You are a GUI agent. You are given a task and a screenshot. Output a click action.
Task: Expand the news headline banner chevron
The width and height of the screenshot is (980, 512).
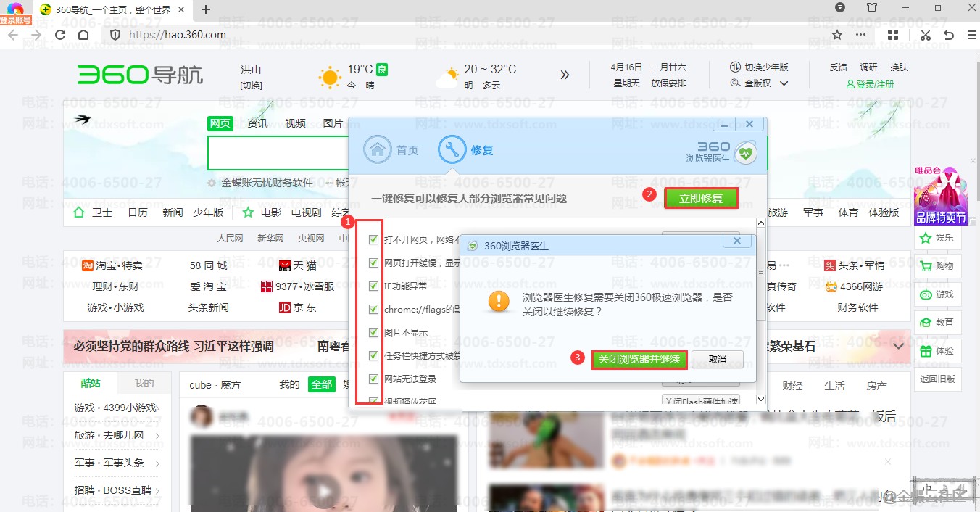tap(899, 347)
